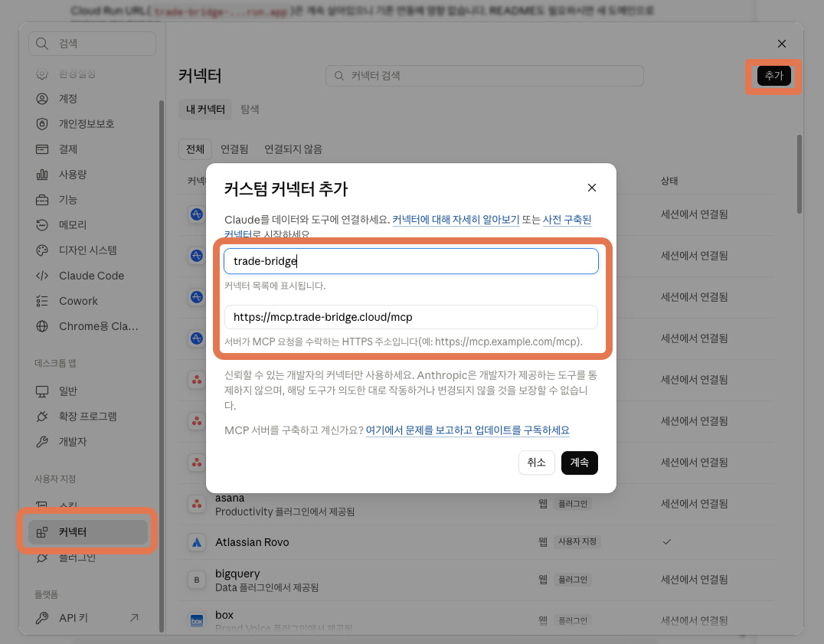The height and width of the screenshot is (644, 824).
Task: Click the Atlassian Rovo connector icon
Action: (x=197, y=542)
